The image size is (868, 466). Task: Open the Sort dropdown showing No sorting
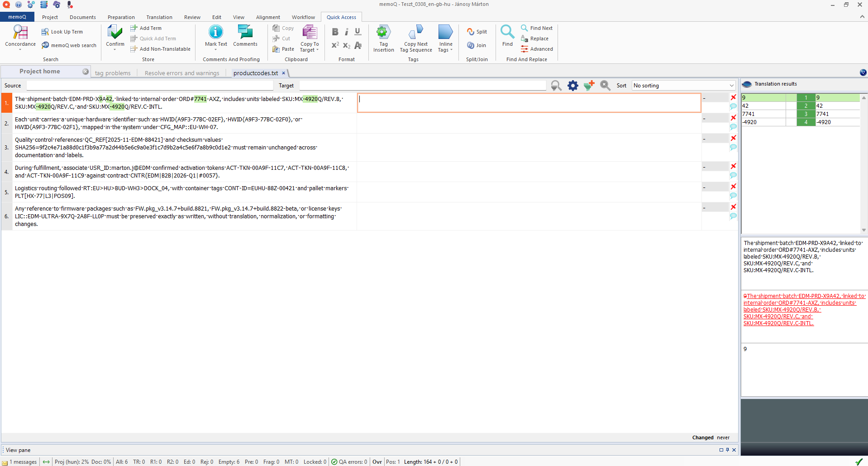(x=683, y=86)
